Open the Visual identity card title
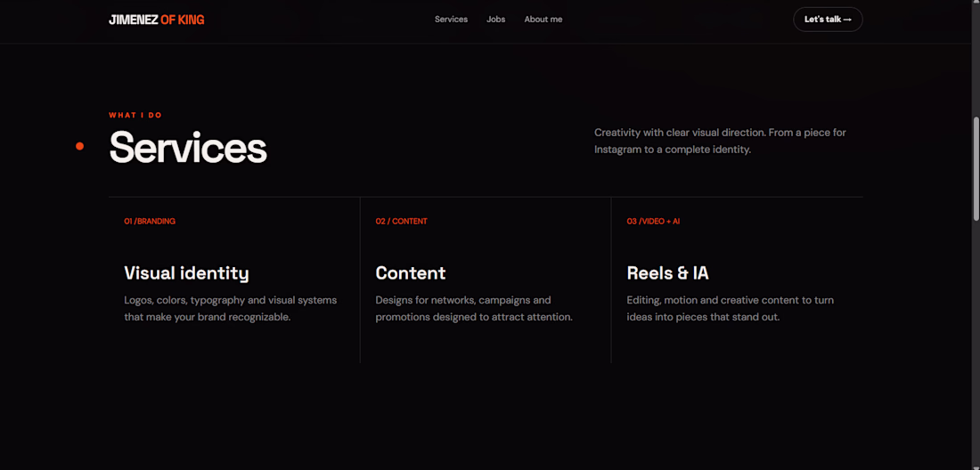Viewport: 980px width, 470px height. click(186, 272)
